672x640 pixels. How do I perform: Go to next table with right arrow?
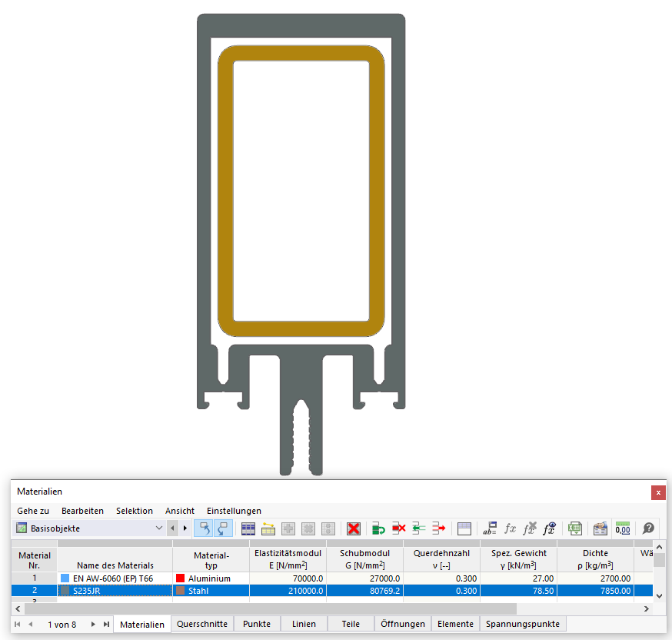click(x=185, y=528)
